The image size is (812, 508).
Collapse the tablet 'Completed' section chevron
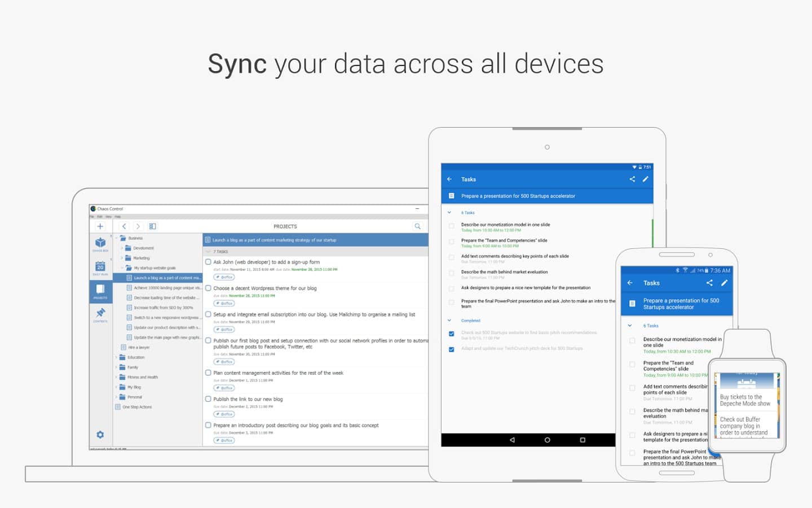pyautogui.click(x=449, y=321)
